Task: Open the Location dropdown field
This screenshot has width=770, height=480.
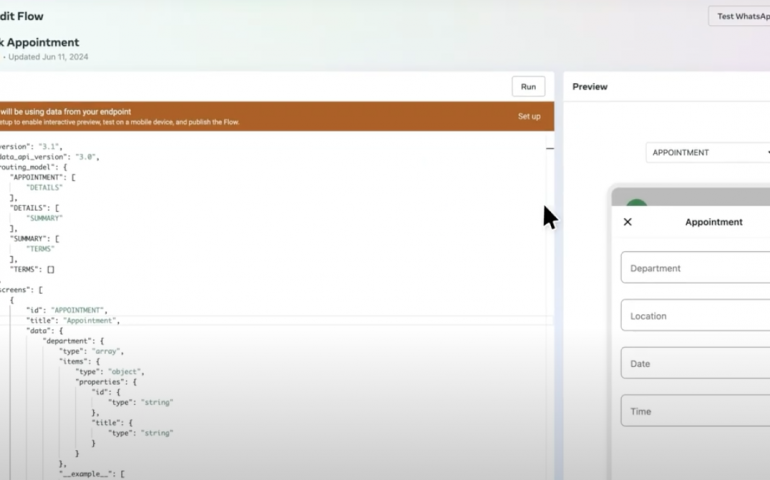Action: pos(696,316)
